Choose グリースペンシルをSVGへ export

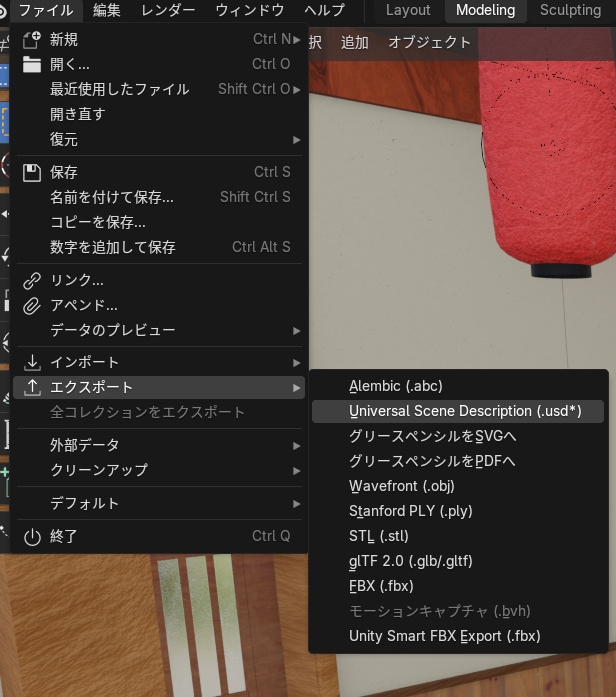pos(458,436)
